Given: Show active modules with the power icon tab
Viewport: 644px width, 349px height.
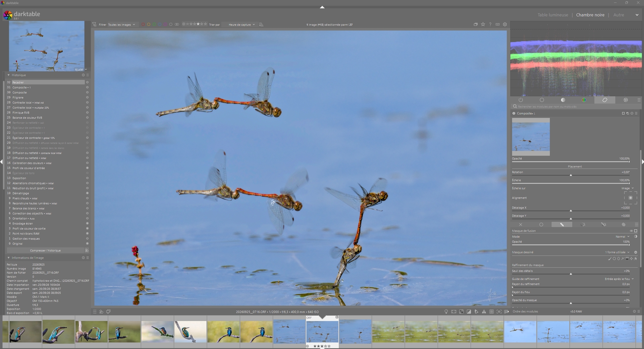Looking at the screenshot, I should [x=521, y=100].
